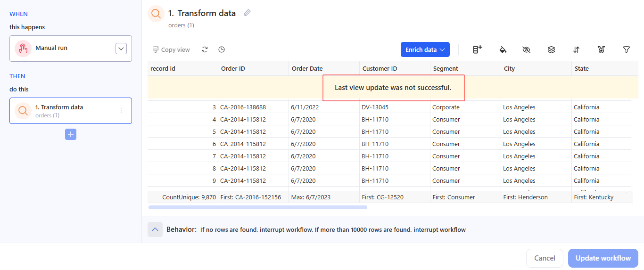
Task: Expand the Enrich data dropdown
Action: click(x=425, y=49)
